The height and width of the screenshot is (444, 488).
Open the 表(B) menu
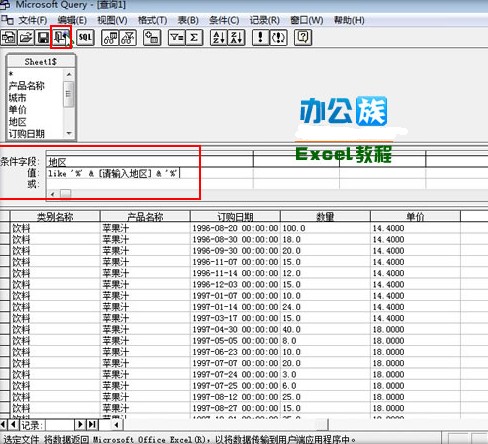[188, 20]
